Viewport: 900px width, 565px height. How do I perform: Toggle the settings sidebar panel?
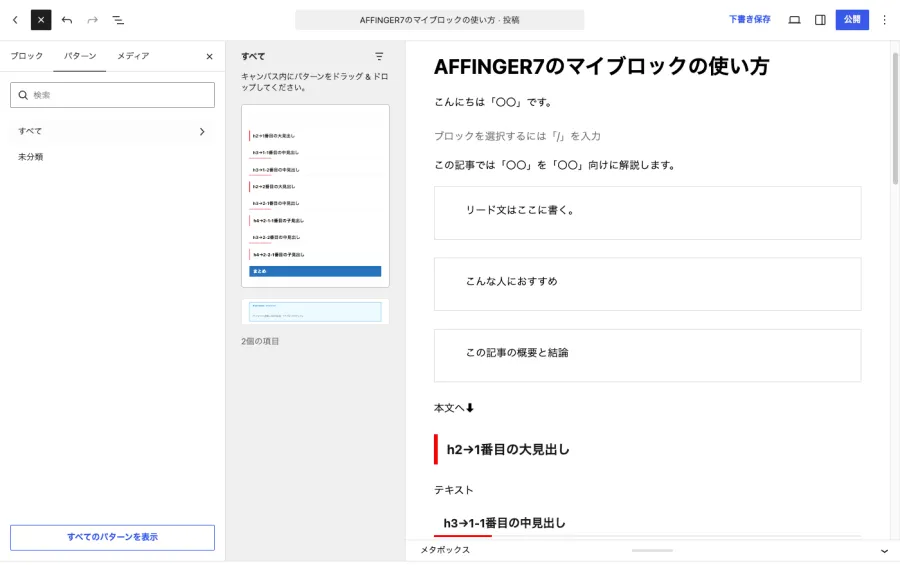tap(820, 20)
